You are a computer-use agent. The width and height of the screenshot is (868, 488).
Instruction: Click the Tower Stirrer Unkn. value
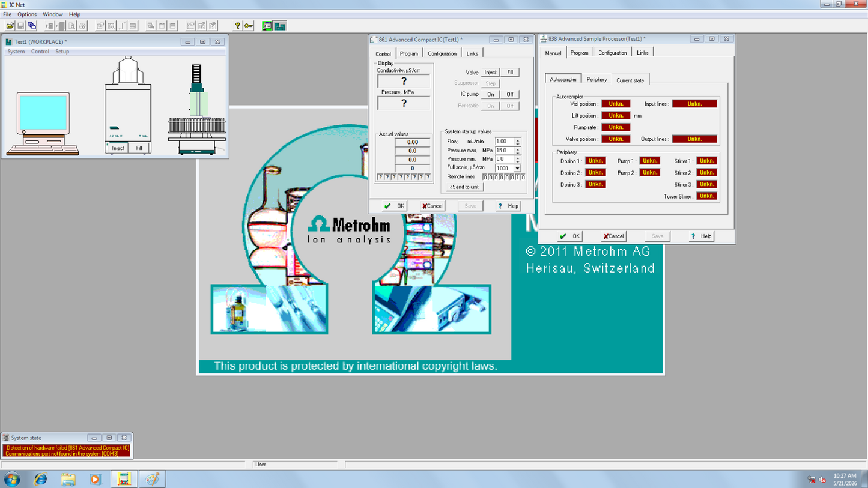[707, 196]
